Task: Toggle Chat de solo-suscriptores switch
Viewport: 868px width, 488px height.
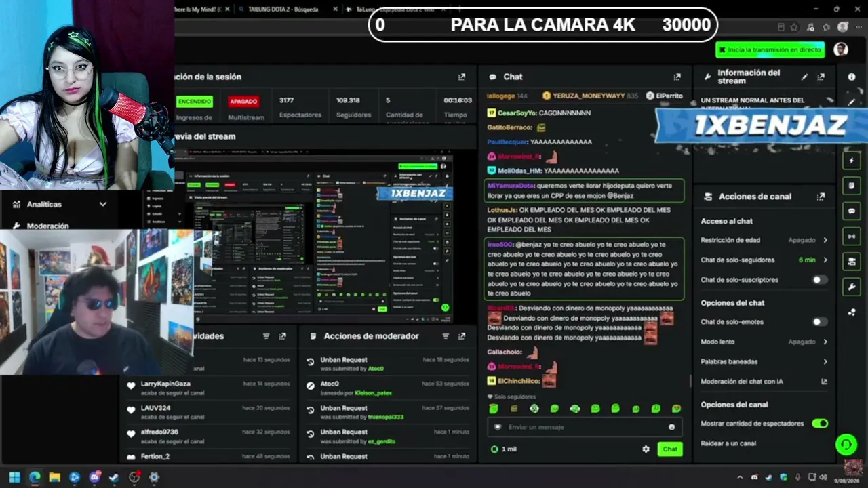Action: pos(820,280)
